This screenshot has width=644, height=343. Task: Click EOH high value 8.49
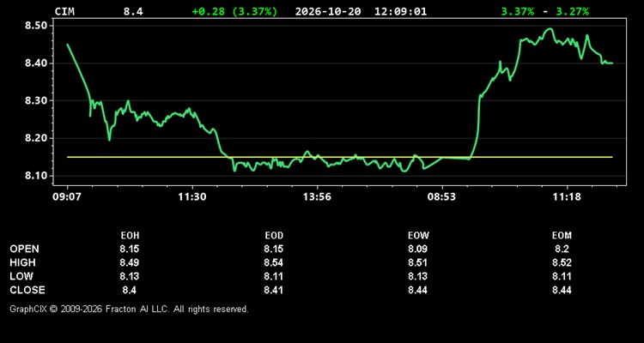click(x=130, y=262)
